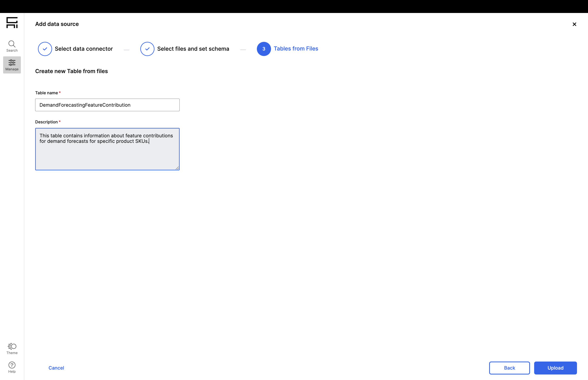
Task: Grab the Description textarea resize handle
Action: pyautogui.click(x=177, y=168)
